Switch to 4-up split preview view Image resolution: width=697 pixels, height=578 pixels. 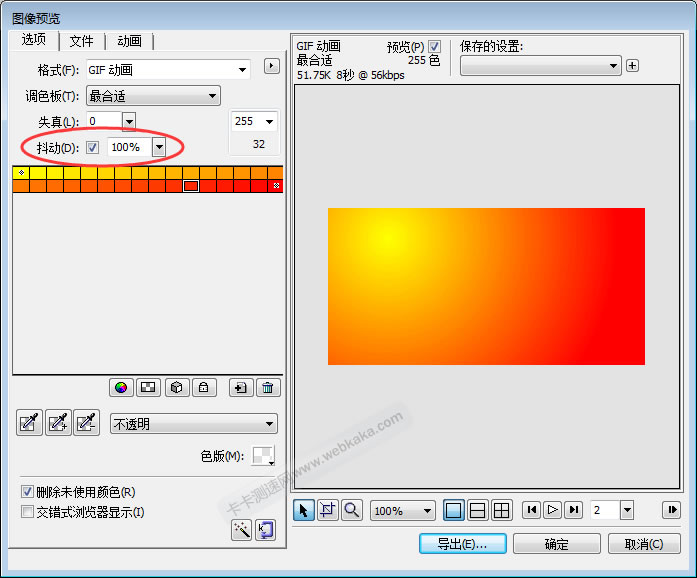click(502, 510)
